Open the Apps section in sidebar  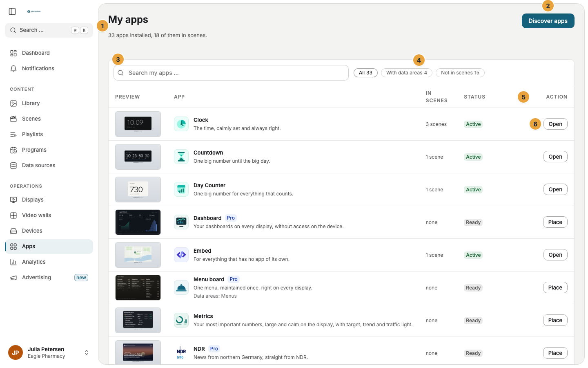(49, 247)
